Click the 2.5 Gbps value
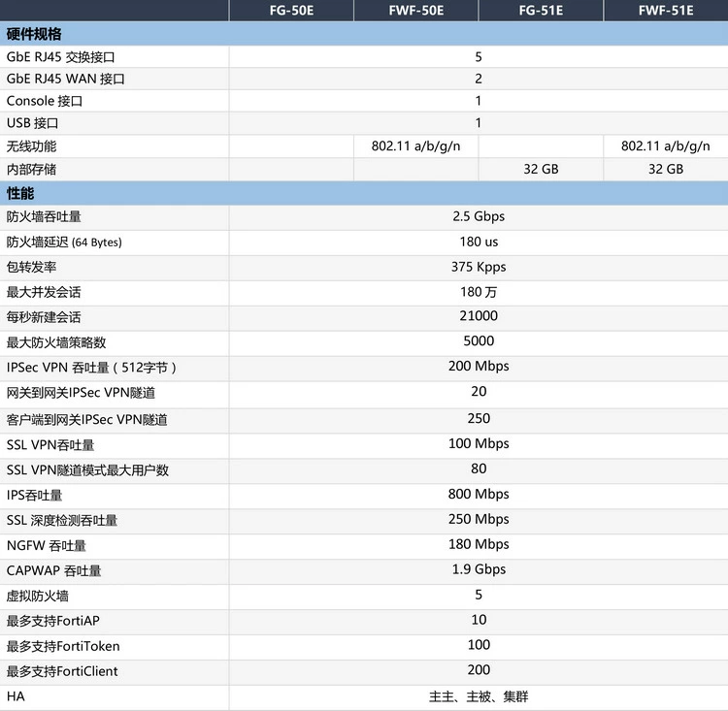This screenshot has width=728, height=711. (x=479, y=216)
